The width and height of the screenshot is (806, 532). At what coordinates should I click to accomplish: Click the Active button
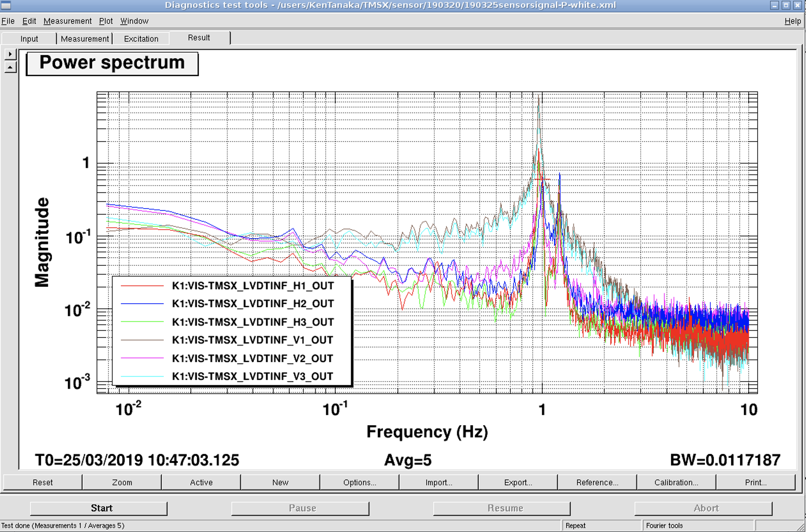201,482
